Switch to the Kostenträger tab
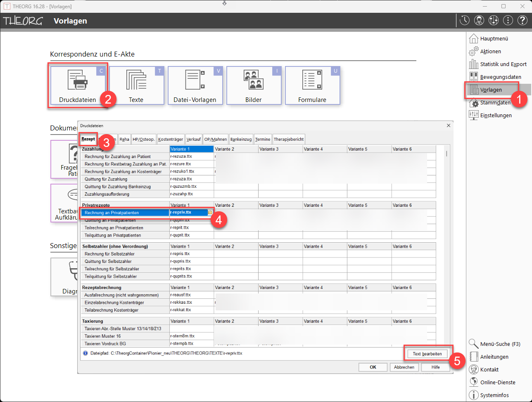The height and width of the screenshot is (402, 532). [170, 140]
